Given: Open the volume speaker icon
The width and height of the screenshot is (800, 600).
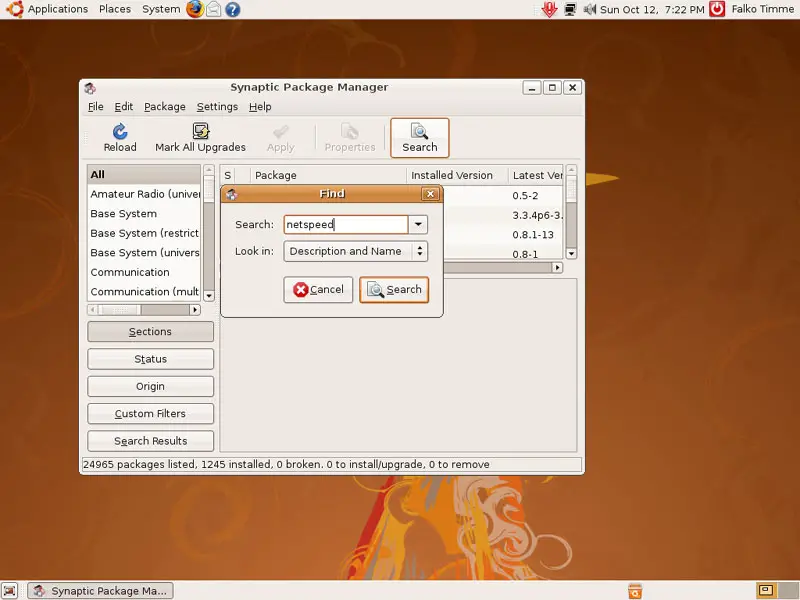Looking at the screenshot, I should tap(589, 9).
